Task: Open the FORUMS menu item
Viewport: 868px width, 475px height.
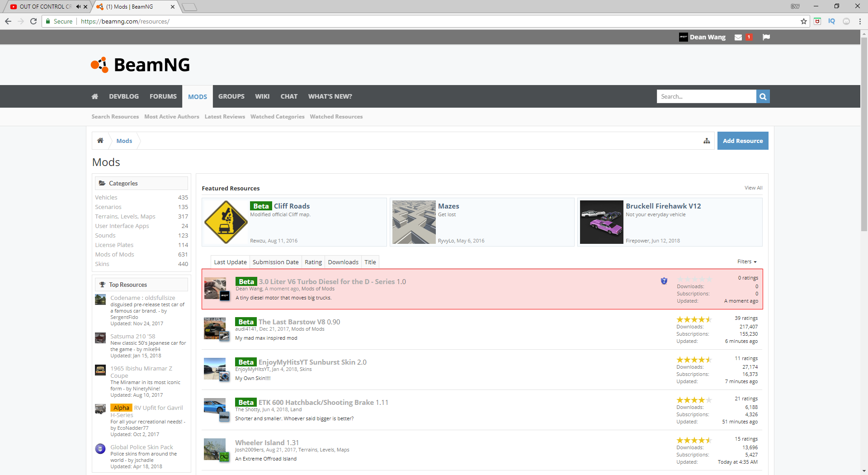Action: pyautogui.click(x=163, y=96)
